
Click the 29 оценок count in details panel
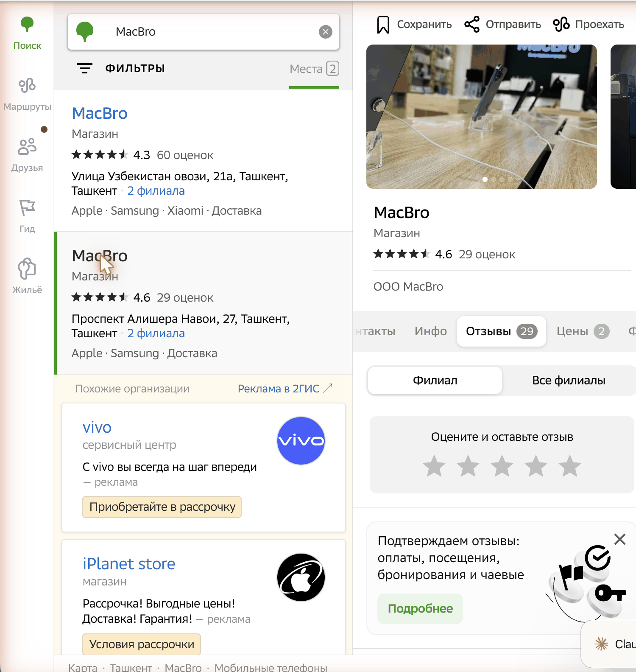487,255
